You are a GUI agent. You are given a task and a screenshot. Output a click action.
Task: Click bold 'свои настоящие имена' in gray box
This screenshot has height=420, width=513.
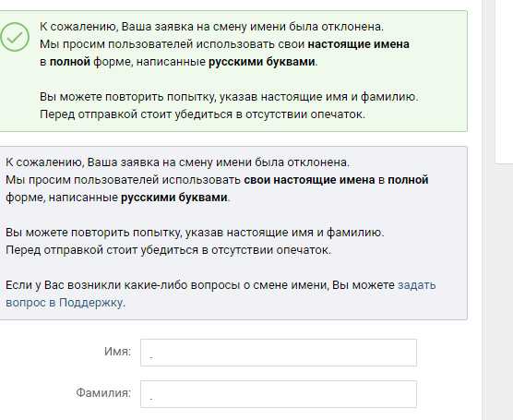click(x=309, y=180)
